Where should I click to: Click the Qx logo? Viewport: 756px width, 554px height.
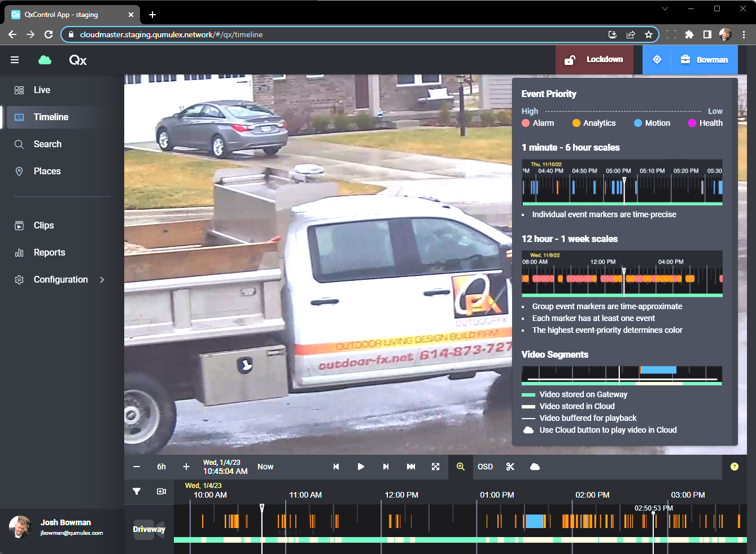tap(78, 60)
